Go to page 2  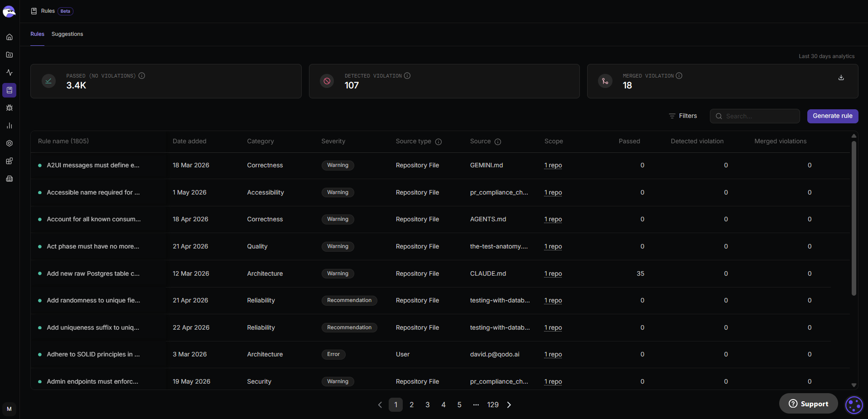pos(412,405)
